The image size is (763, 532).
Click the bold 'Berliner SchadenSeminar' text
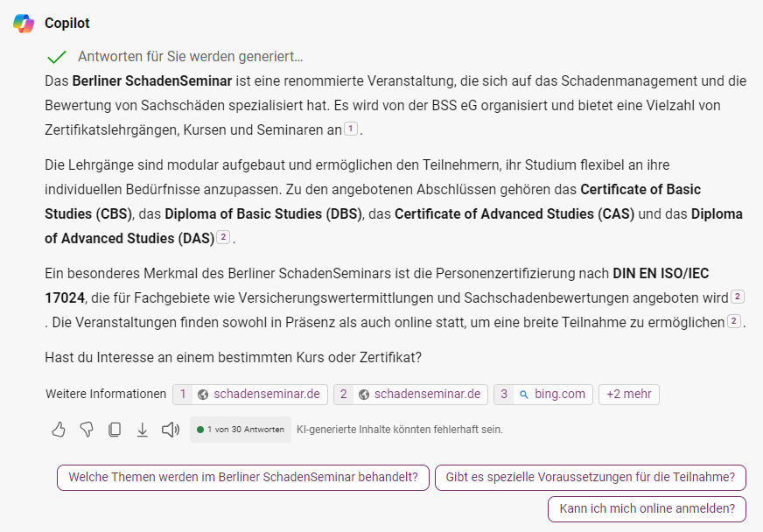(x=152, y=80)
